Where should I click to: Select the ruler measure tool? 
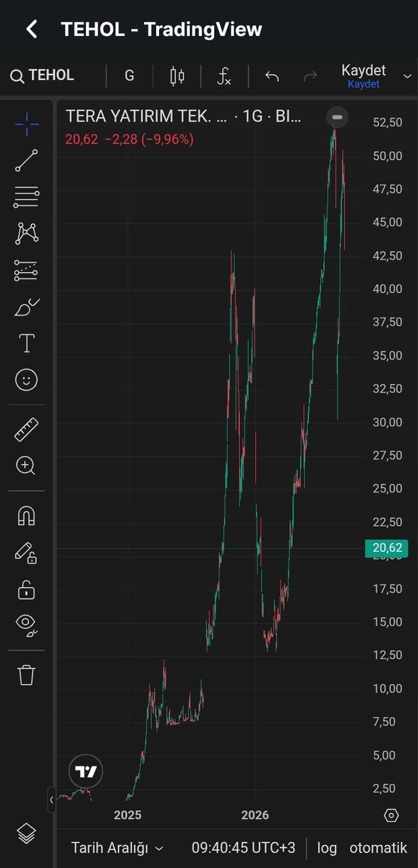point(26,430)
